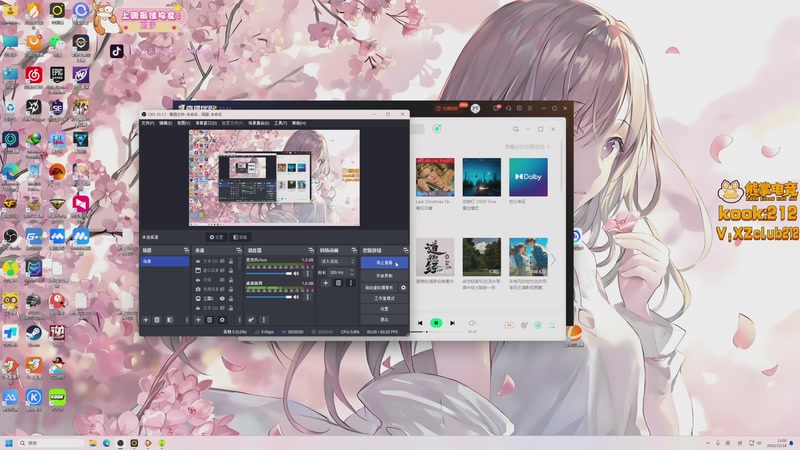The height and width of the screenshot is (450, 800).
Task: Pop out the Controls dock panel
Action: click(x=405, y=251)
